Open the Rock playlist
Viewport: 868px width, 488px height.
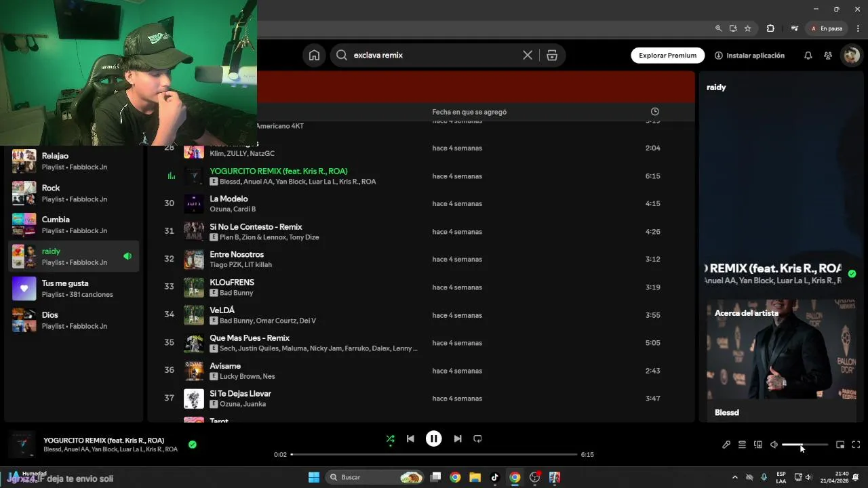[x=73, y=193]
